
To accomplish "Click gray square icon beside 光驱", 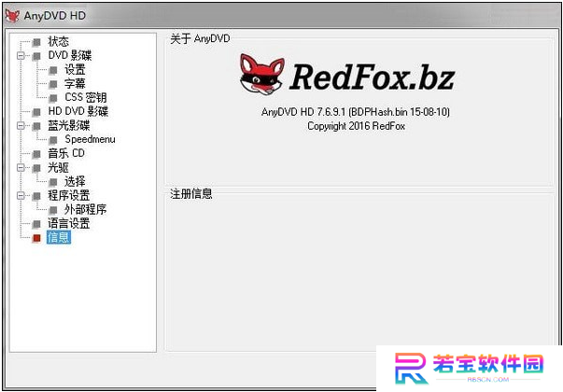I will point(36,168).
